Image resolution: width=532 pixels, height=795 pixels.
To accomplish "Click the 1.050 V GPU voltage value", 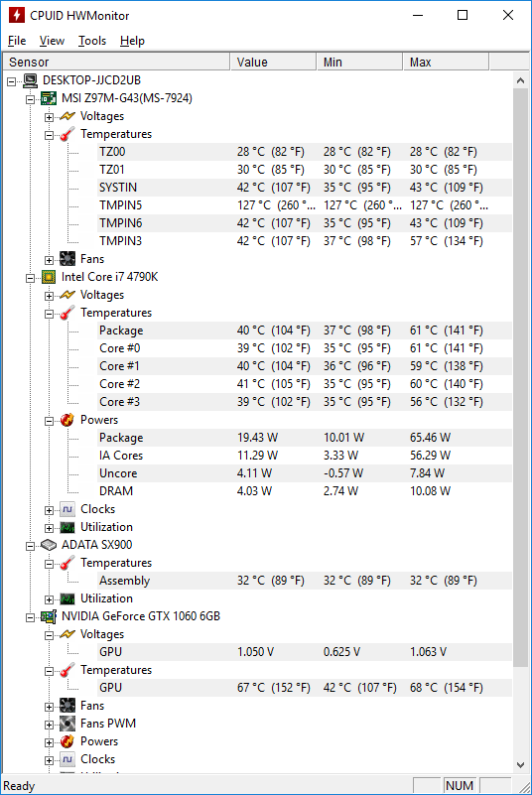I will pos(256,652).
